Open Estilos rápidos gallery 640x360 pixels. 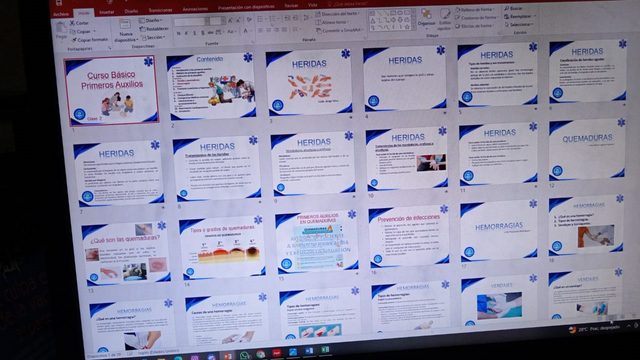pos(444,19)
